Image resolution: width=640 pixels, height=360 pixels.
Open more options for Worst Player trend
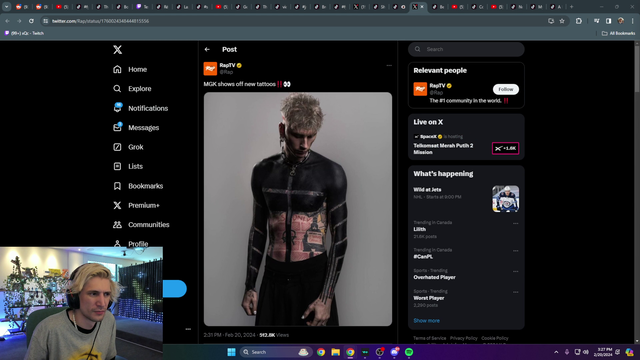516,292
